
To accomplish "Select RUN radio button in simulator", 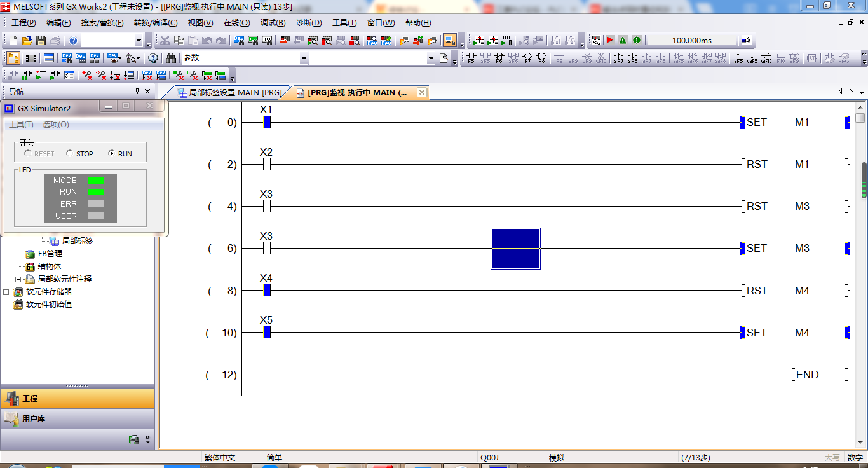I will coord(112,154).
